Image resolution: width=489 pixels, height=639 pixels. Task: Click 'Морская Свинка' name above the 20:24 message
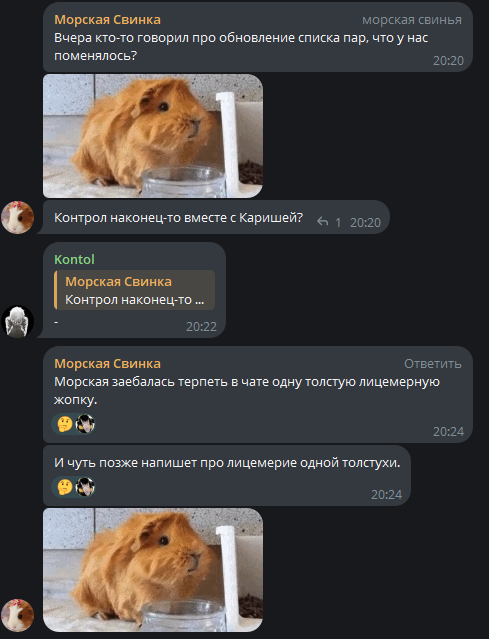tap(108, 364)
